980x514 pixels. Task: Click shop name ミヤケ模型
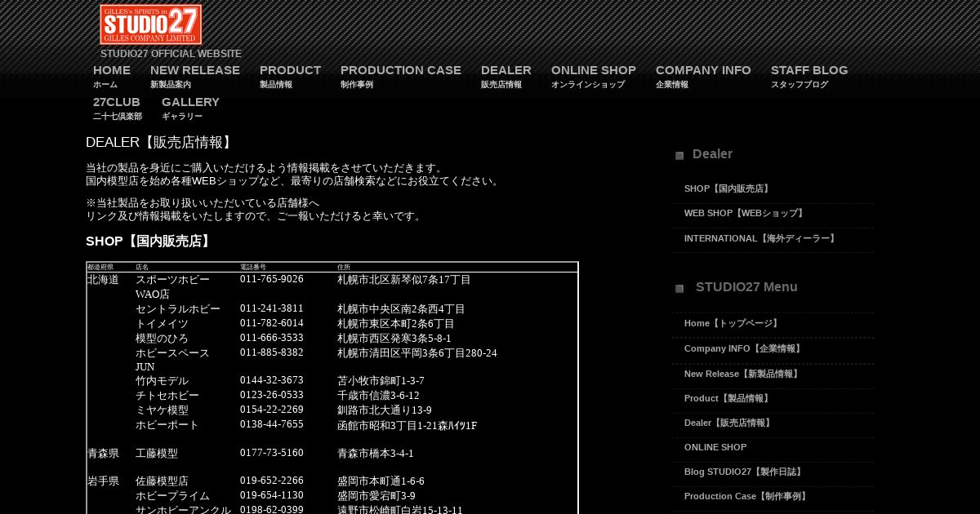(162, 410)
